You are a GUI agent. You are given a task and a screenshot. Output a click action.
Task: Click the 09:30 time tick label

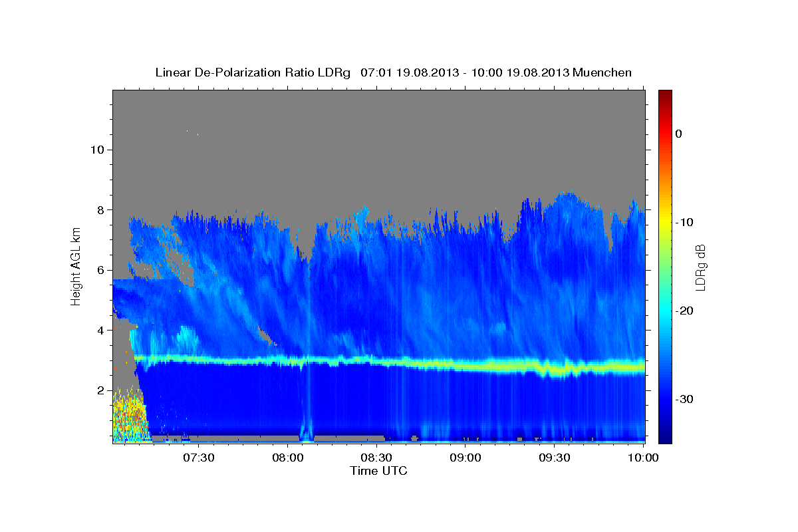coord(554,458)
